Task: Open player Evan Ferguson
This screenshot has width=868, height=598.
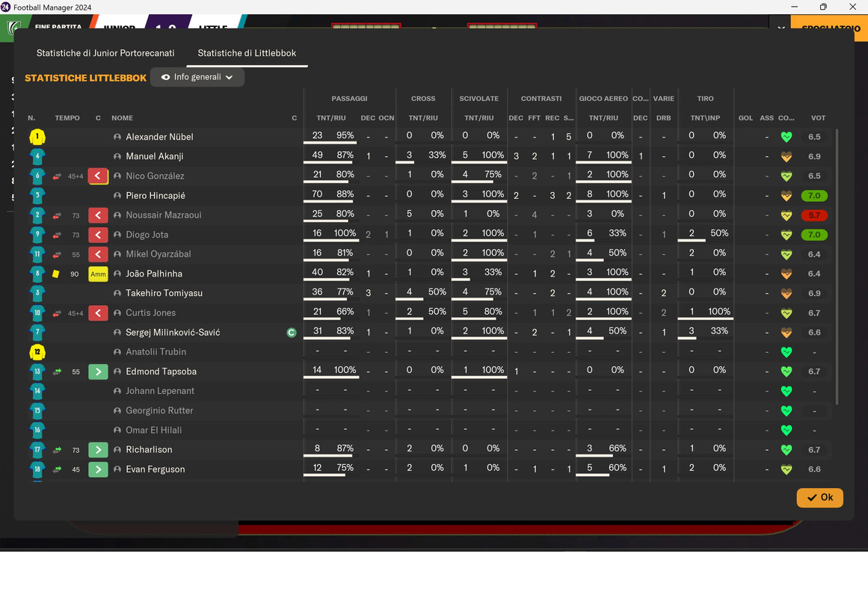Action: [x=155, y=469]
